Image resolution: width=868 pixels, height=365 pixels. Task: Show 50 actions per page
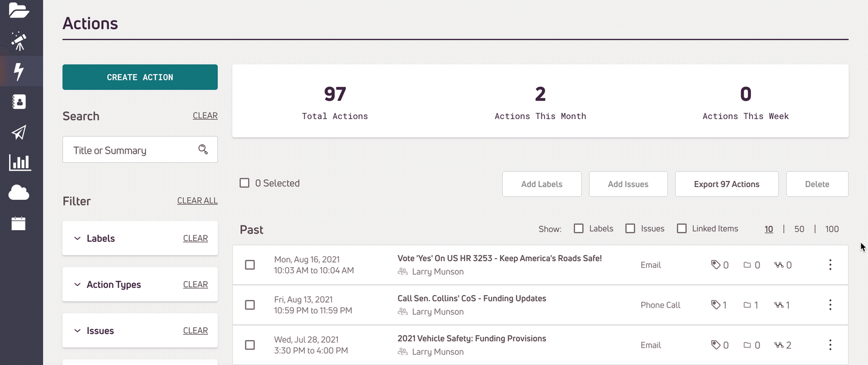click(x=799, y=229)
